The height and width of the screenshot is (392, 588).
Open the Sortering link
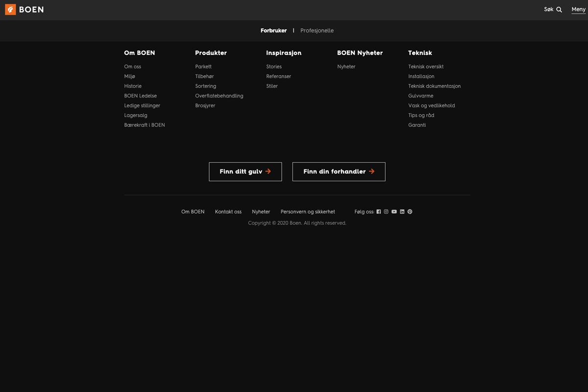pyautogui.click(x=206, y=86)
